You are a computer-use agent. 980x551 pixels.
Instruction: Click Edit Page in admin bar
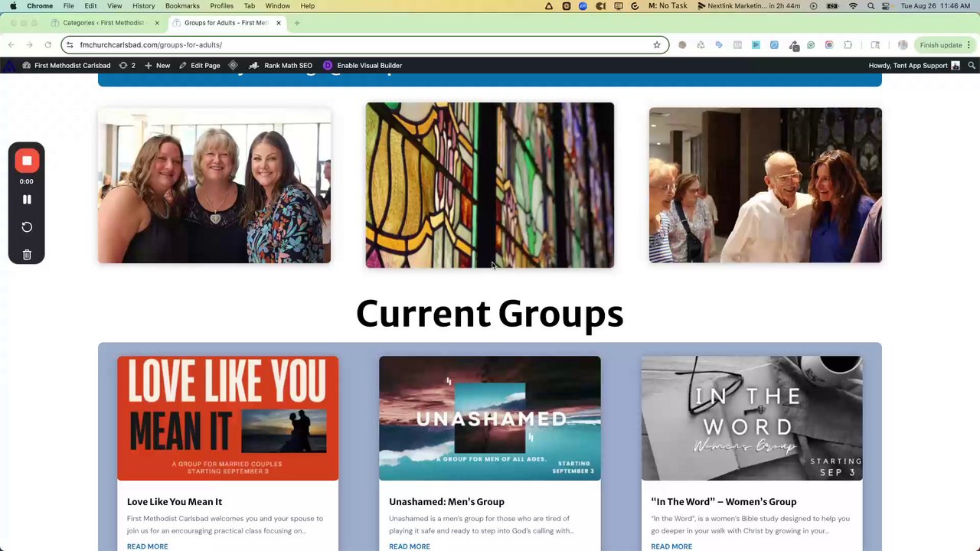click(x=199, y=66)
